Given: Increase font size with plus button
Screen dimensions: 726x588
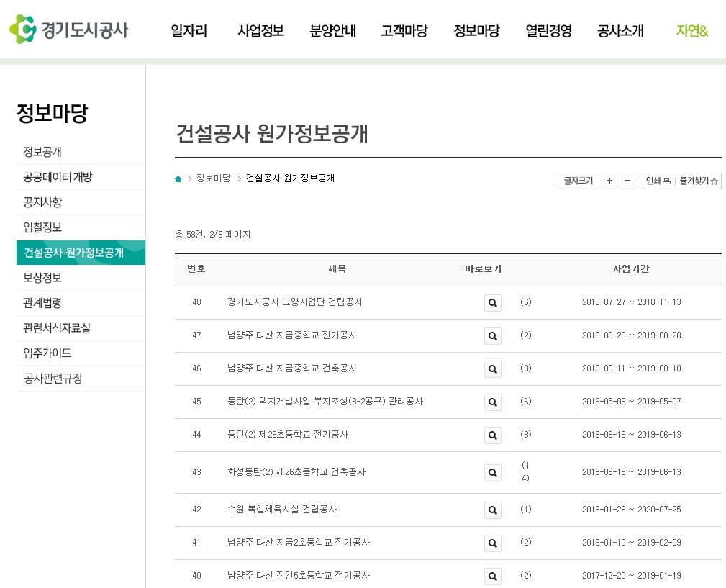Looking at the screenshot, I should [609, 181].
